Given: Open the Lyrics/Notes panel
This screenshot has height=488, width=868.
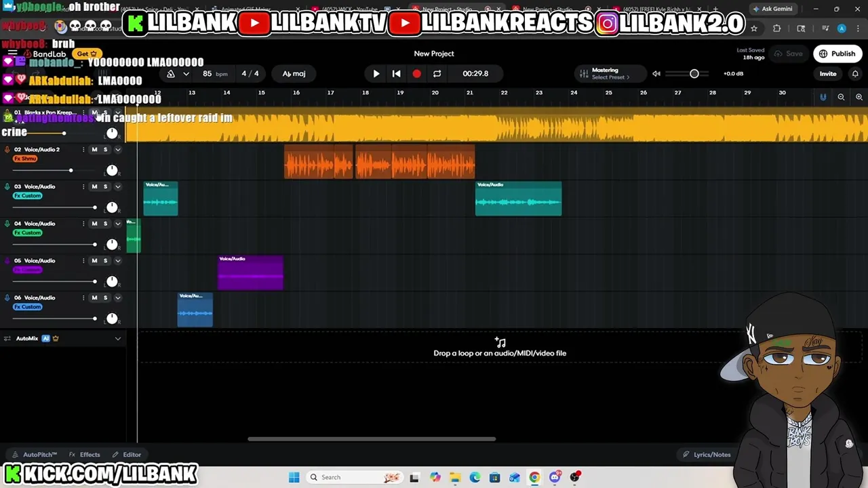Looking at the screenshot, I should pos(707,455).
